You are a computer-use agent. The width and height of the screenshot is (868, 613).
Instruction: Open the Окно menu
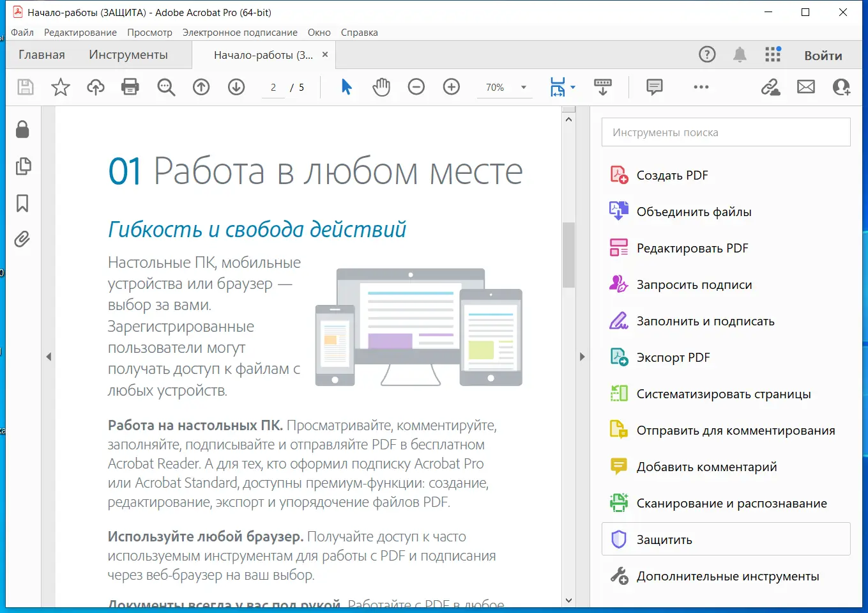pyautogui.click(x=319, y=33)
